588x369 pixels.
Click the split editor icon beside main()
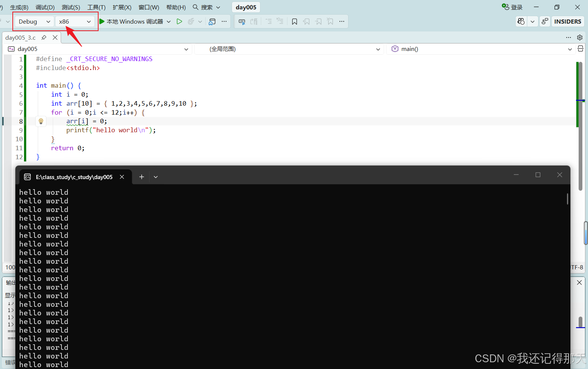(x=580, y=49)
